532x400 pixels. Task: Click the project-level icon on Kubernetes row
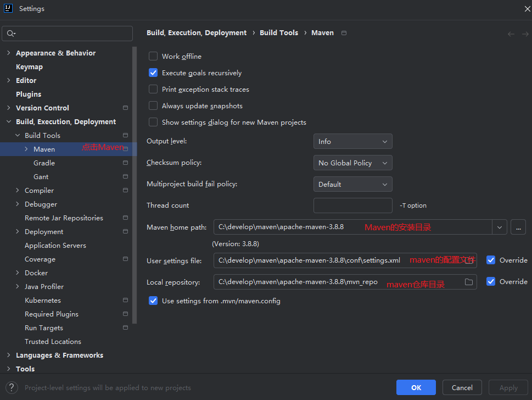[x=125, y=300]
